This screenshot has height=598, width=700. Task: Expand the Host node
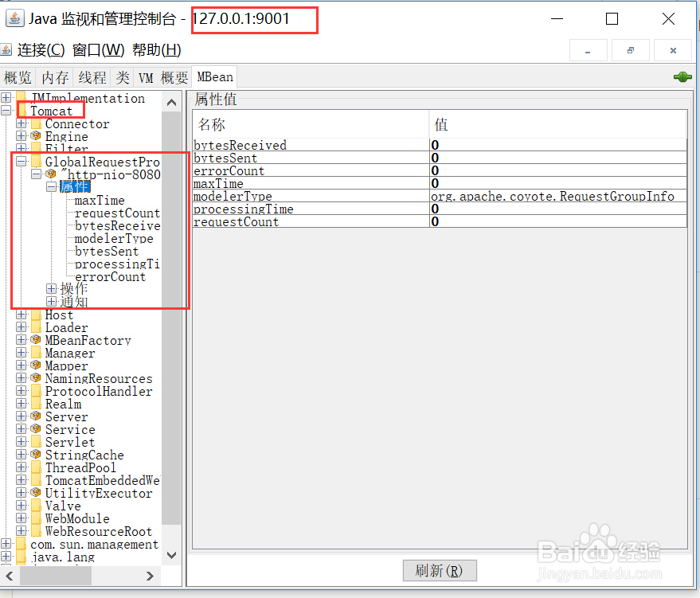coord(21,315)
